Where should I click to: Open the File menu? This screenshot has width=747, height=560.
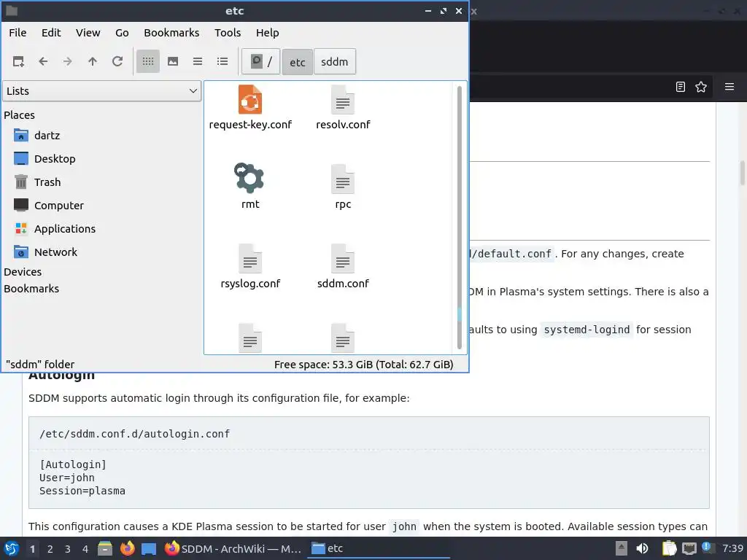[18, 33]
